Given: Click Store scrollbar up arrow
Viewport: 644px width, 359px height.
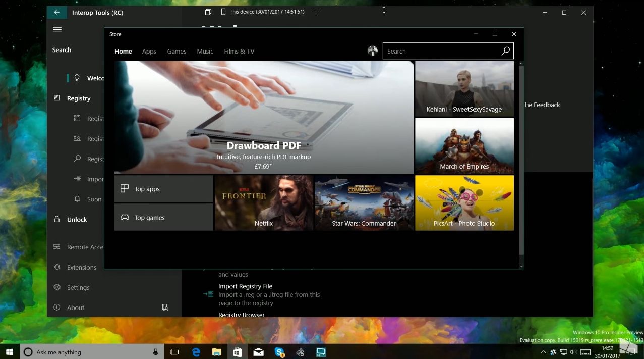Looking at the screenshot, I should point(521,64).
